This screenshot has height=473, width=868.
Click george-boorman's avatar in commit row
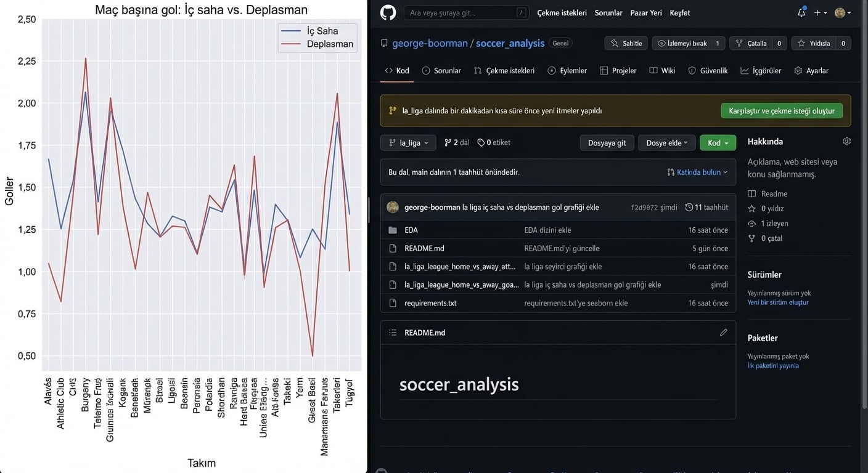[x=393, y=208]
